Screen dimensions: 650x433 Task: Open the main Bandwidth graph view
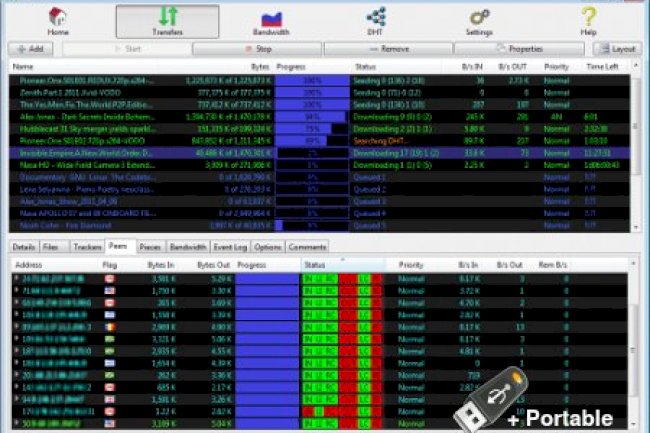click(271, 23)
